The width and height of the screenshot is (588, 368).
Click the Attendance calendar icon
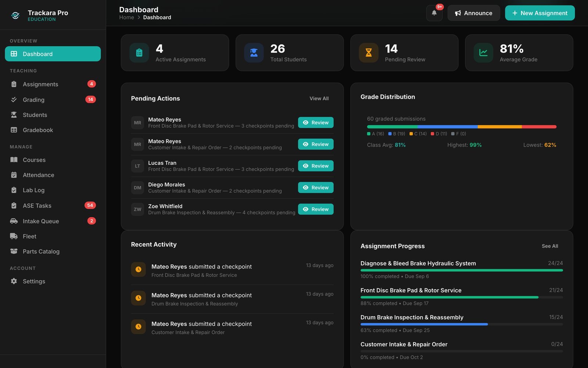(x=14, y=175)
